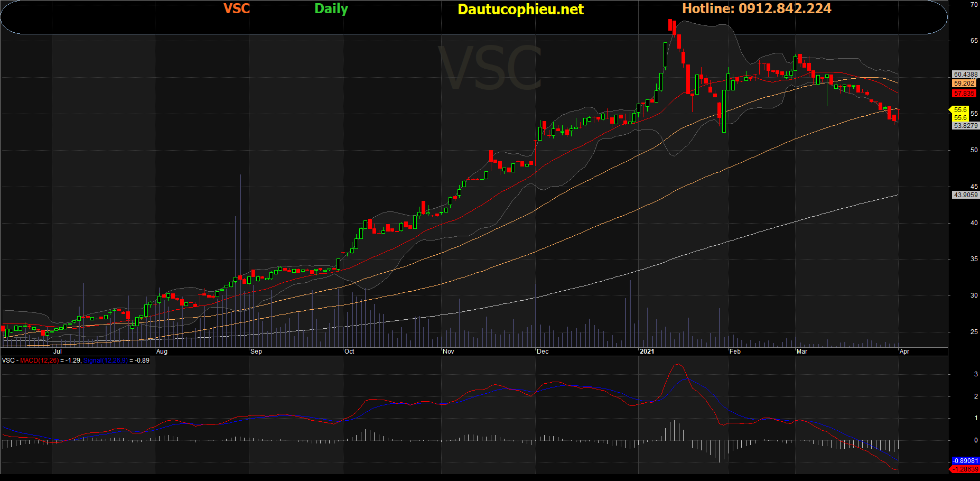Click the Nov label on date axis
Image resolution: width=980 pixels, height=481 pixels.
[x=449, y=351]
